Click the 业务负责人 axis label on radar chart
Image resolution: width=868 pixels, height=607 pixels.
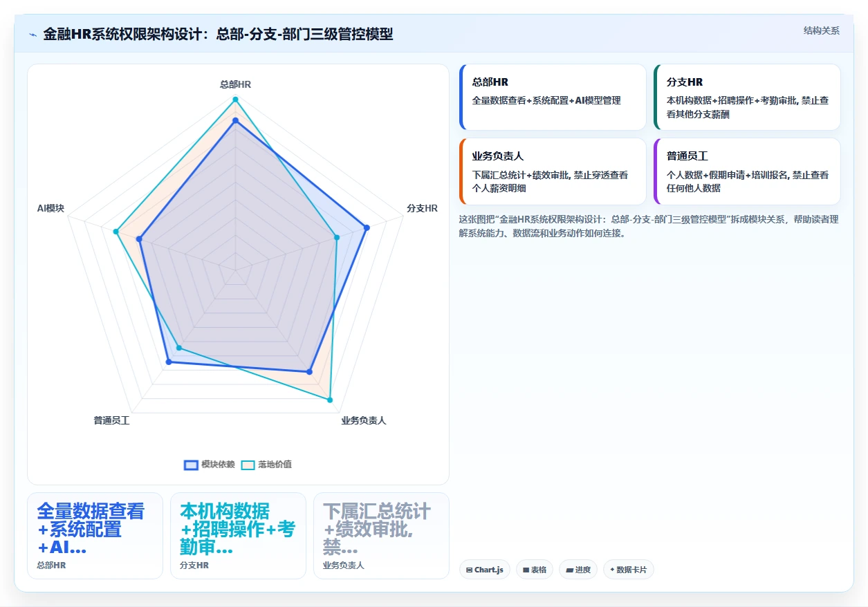[x=363, y=420]
